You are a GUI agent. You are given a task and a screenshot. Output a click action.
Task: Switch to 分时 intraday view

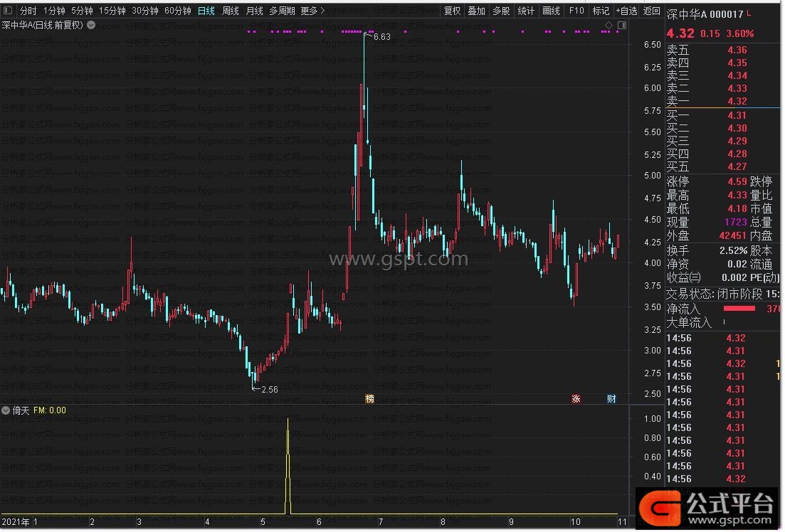pos(28,11)
